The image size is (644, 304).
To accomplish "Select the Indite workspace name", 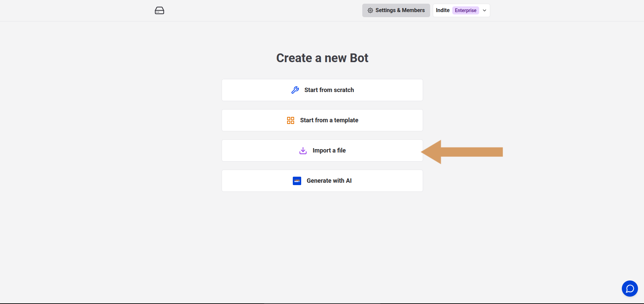I will click(442, 10).
